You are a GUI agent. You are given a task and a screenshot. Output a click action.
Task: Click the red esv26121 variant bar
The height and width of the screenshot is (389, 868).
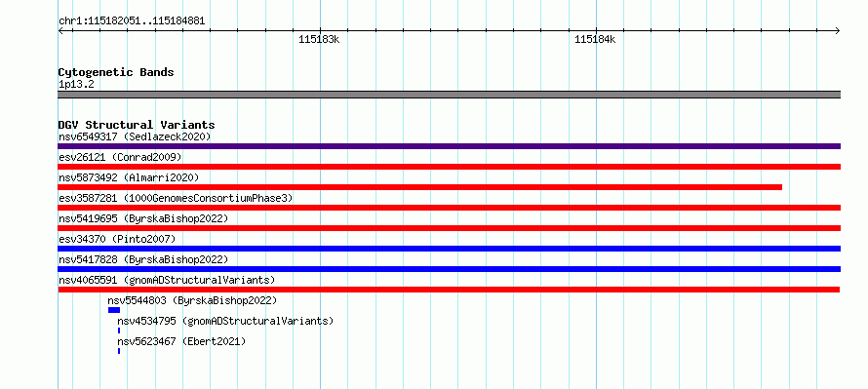pos(449,167)
